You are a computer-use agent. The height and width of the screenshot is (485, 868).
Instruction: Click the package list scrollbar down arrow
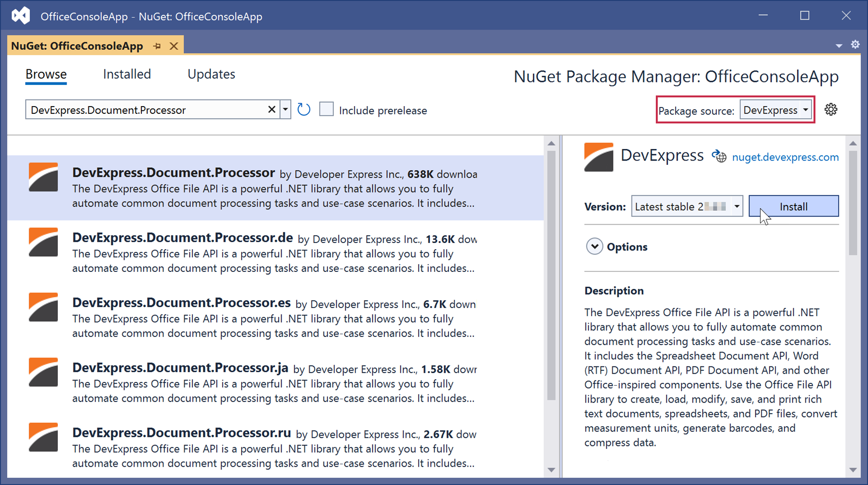pyautogui.click(x=552, y=470)
